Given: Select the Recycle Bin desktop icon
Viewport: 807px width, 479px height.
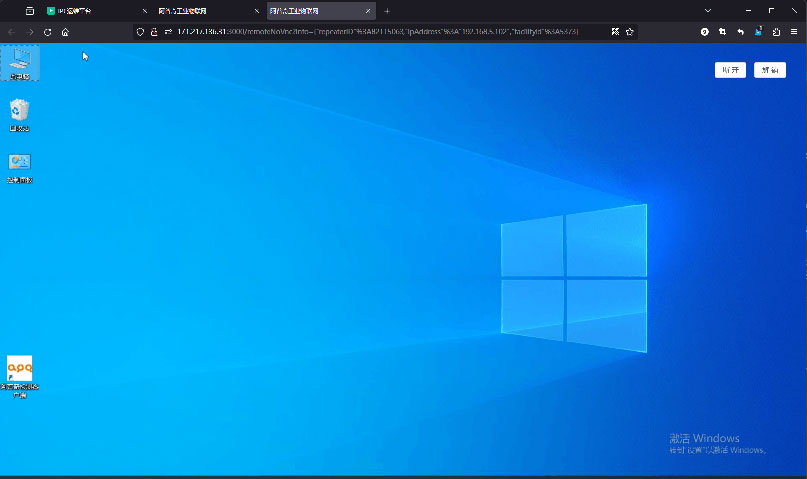Looking at the screenshot, I should point(20,115).
